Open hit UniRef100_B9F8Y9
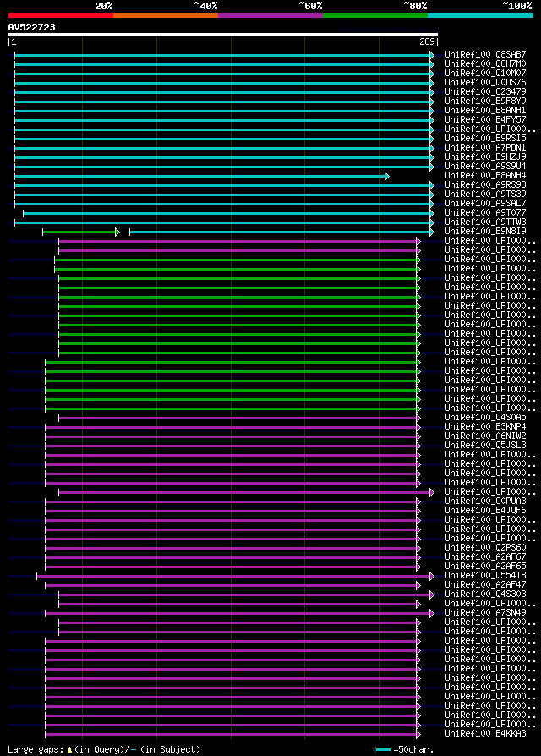The width and height of the screenshot is (541, 756). [485, 101]
